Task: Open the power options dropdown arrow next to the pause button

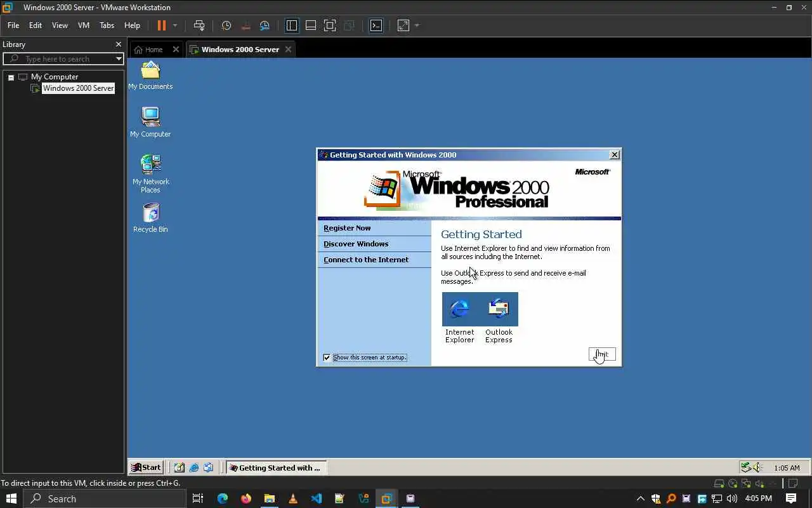Action: [x=175, y=25]
